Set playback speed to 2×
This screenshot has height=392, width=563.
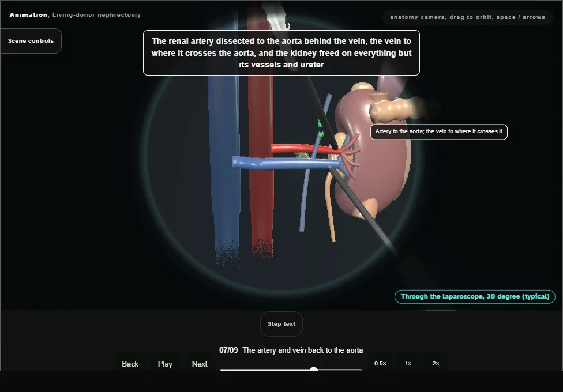coord(436,363)
